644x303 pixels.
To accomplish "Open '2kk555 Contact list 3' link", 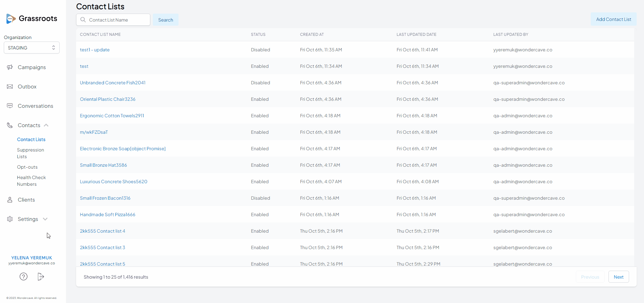I will (x=102, y=248).
